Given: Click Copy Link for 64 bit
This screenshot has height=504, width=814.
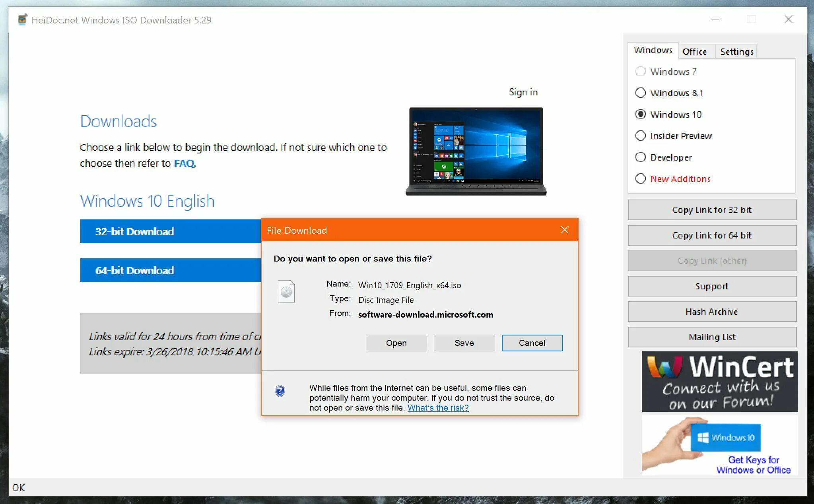Looking at the screenshot, I should tap(712, 235).
